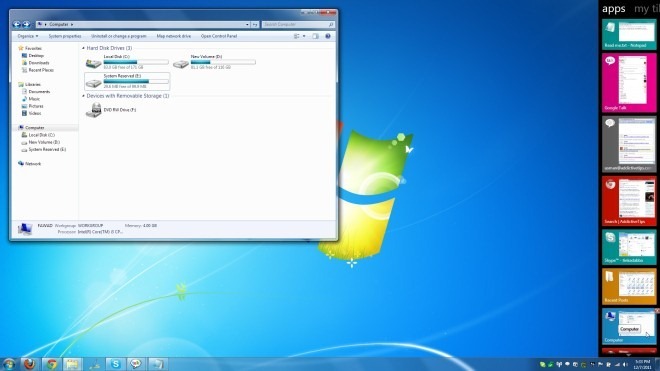Go back with the Explorer Back arrow
The width and height of the screenshot is (660, 371).
click(x=16, y=24)
